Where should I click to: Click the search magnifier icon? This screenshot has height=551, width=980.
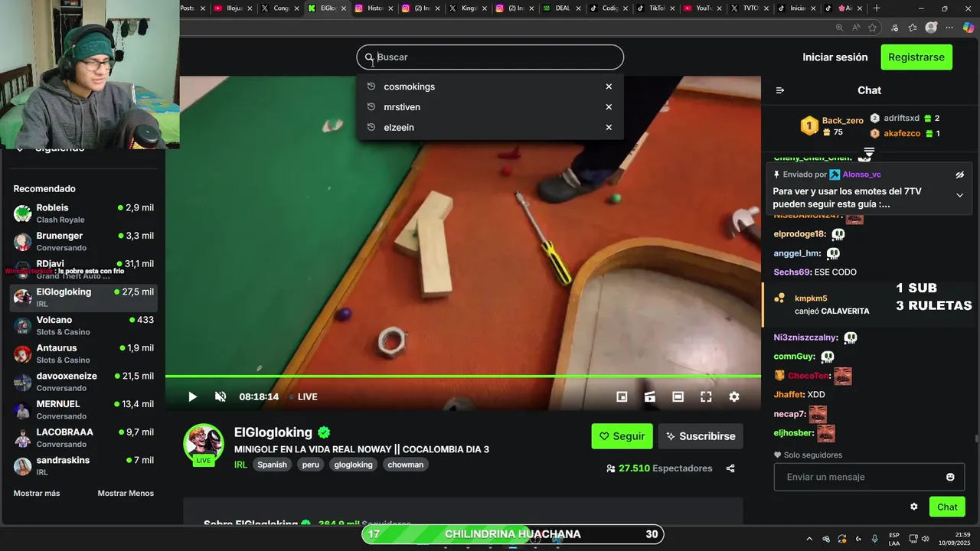point(369,57)
